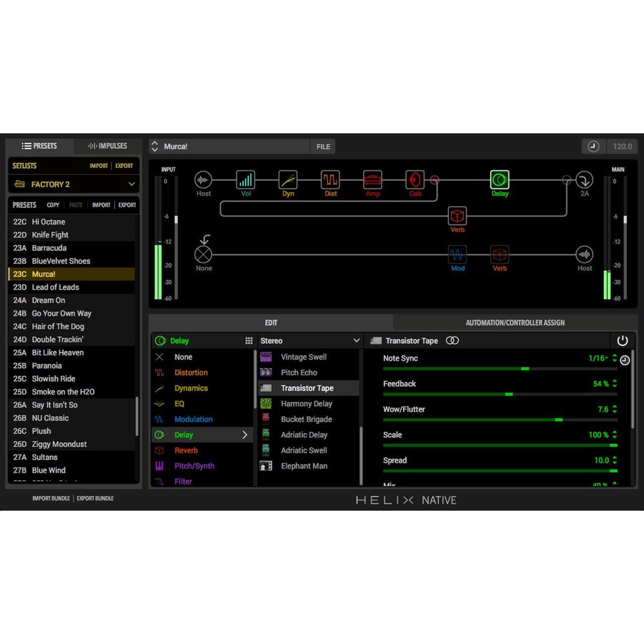
Task: Click the FILE button next to preset name
Action: coord(323,146)
